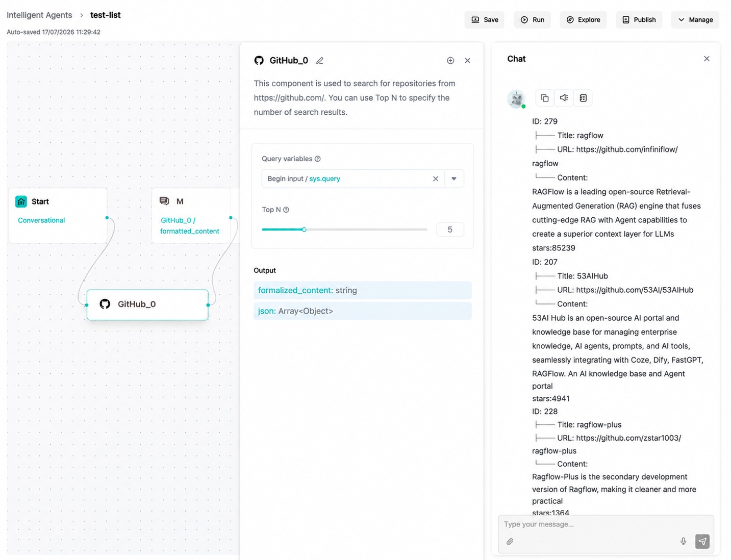Start voice input with microphone icon
This screenshot has height=560, width=731.
click(684, 542)
